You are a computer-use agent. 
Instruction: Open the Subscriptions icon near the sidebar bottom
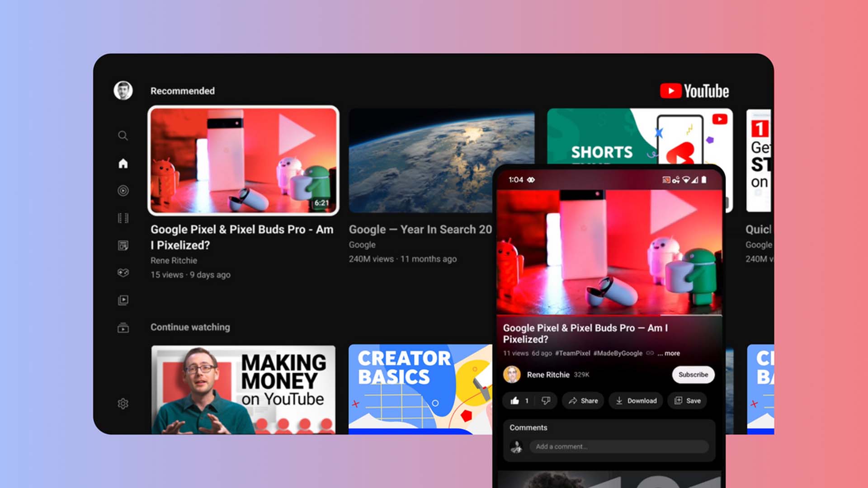coord(123,328)
